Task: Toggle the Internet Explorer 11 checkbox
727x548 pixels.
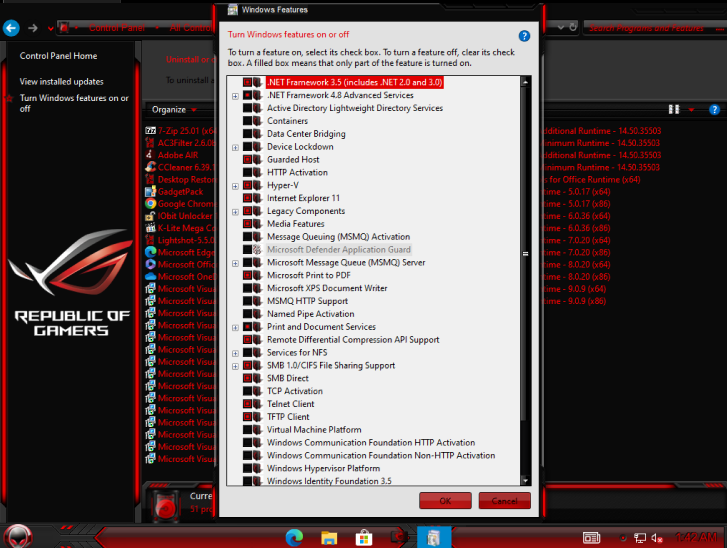Action: (x=248, y=198)
